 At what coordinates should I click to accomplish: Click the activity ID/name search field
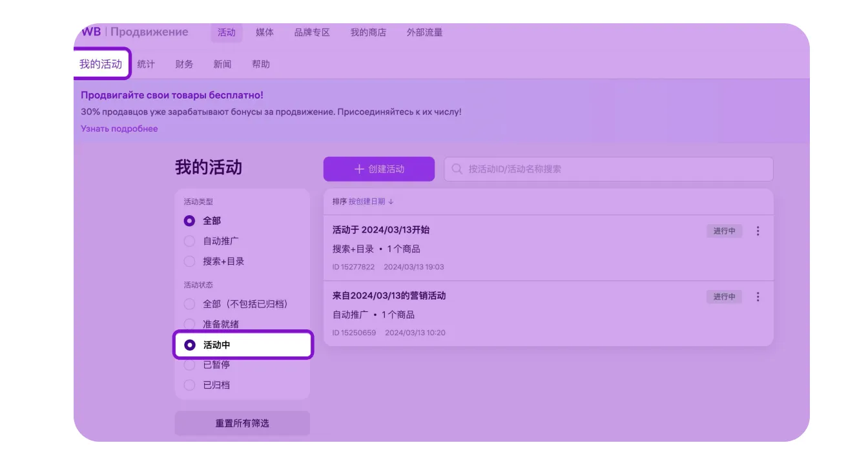click(608, 169)
